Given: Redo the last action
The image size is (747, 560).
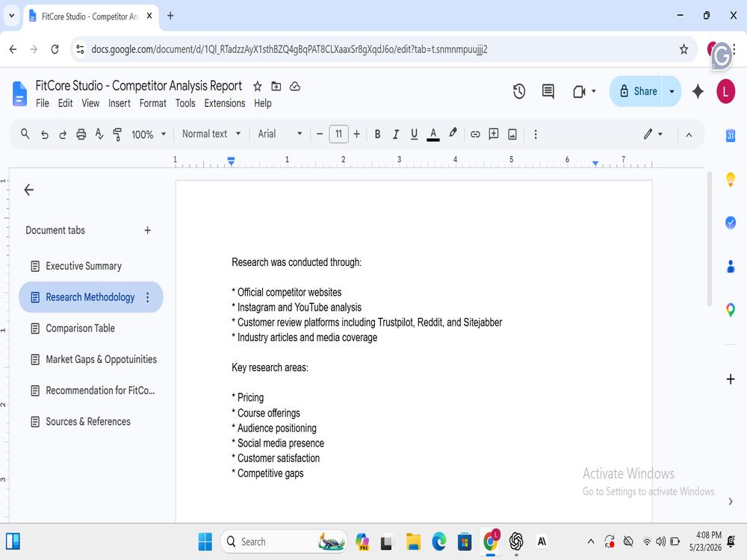Looking at the screenshot, I should point(63,134).
